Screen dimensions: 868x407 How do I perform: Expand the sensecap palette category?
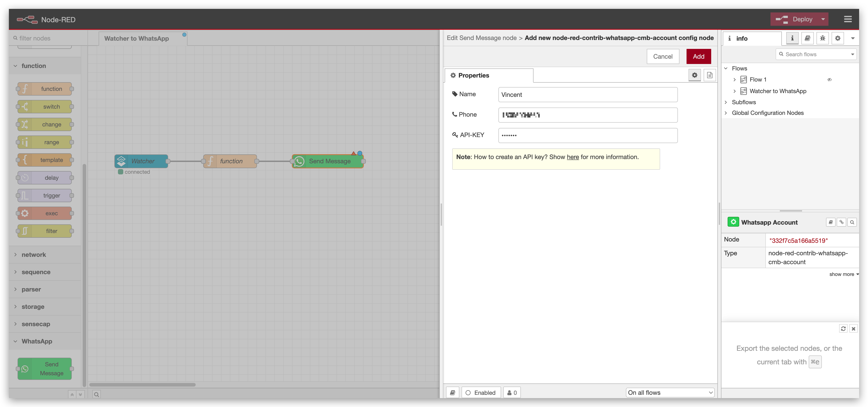45,324
